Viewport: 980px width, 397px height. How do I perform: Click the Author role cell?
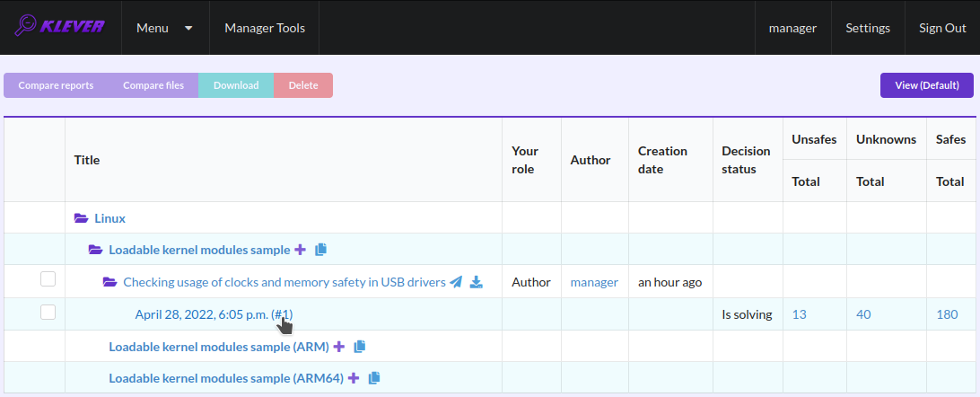click(x=531, y=282)
